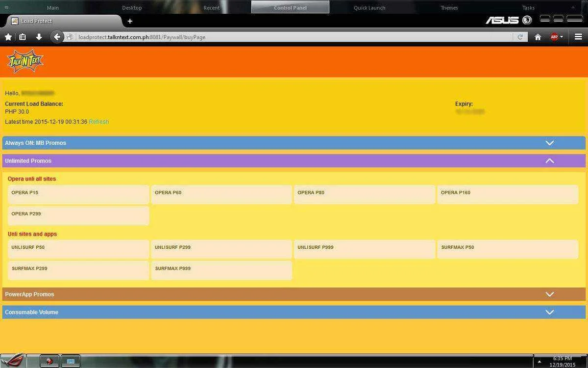
Task: Click the TalkNText logo
Action: click(25, 61)
